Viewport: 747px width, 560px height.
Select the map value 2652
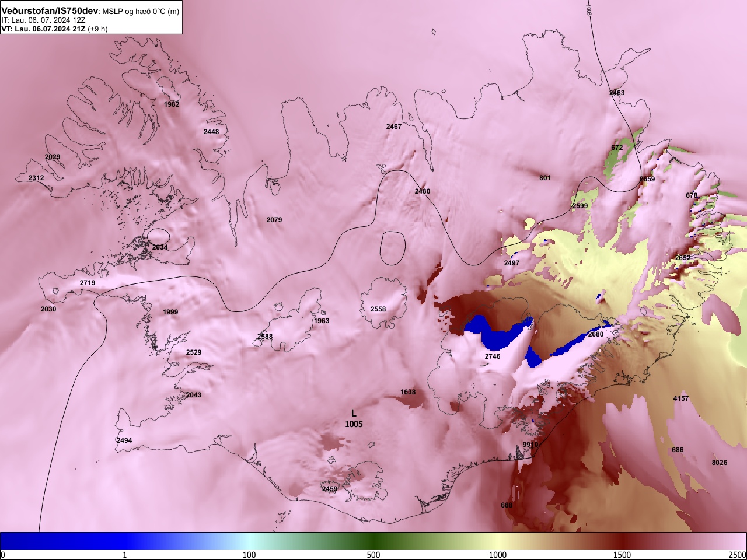tap(683, 258)
